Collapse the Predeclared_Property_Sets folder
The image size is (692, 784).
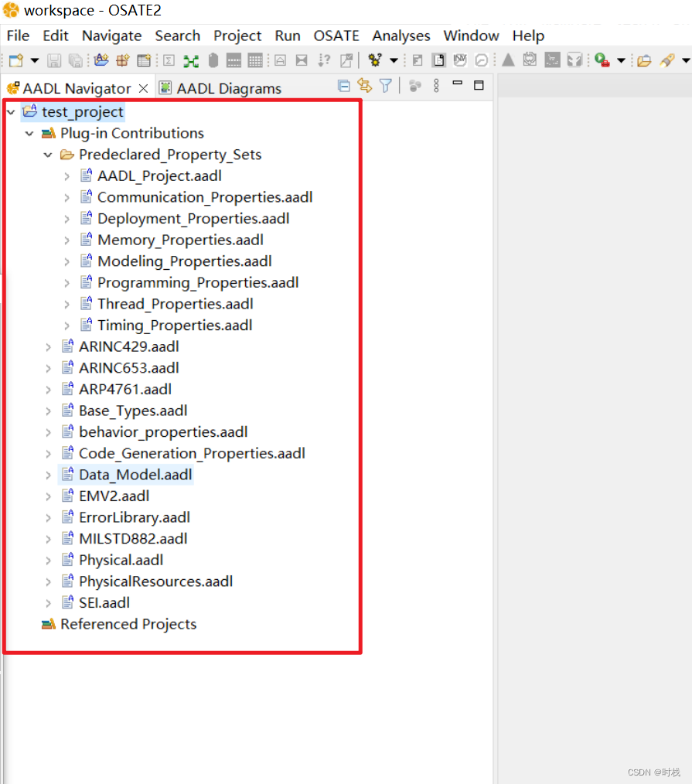coord(48,155)
